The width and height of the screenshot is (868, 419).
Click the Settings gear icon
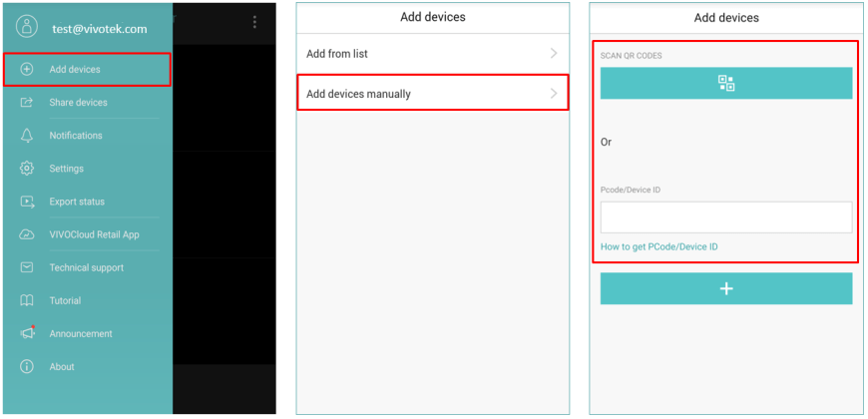pos(27,169)
